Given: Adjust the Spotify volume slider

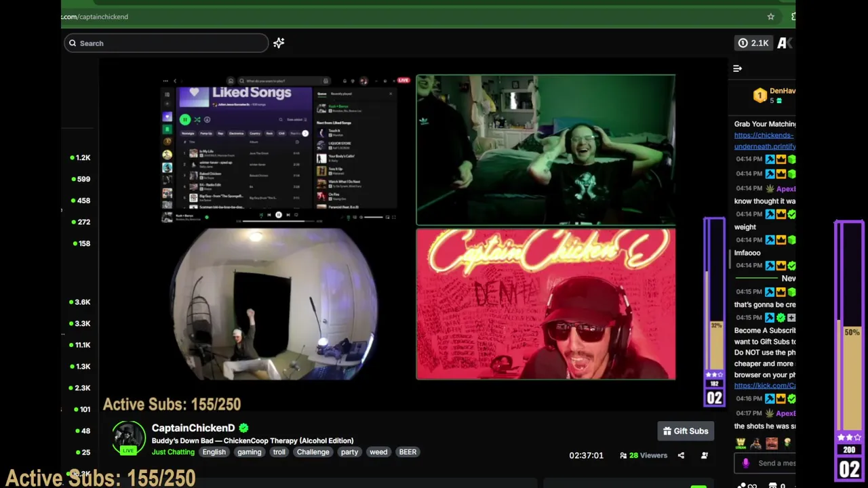Looking at the screenshot, I should [x=373, y=217].
